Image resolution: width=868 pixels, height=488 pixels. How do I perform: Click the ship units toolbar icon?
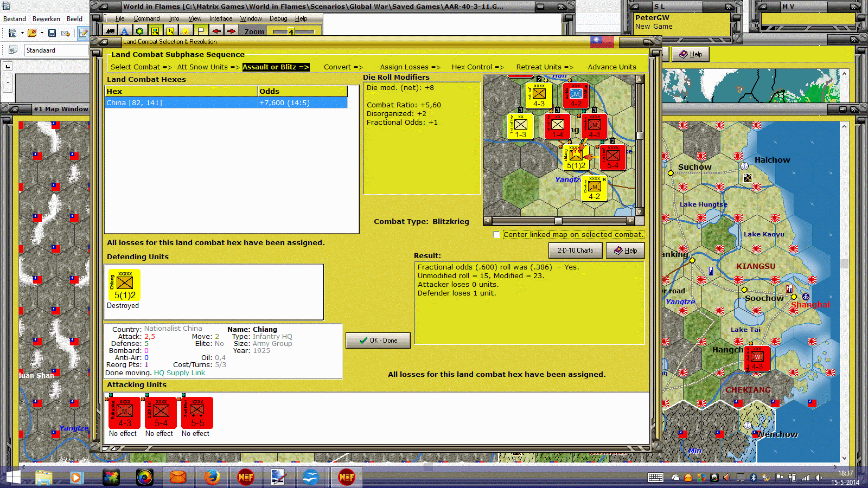click(111, 31)
